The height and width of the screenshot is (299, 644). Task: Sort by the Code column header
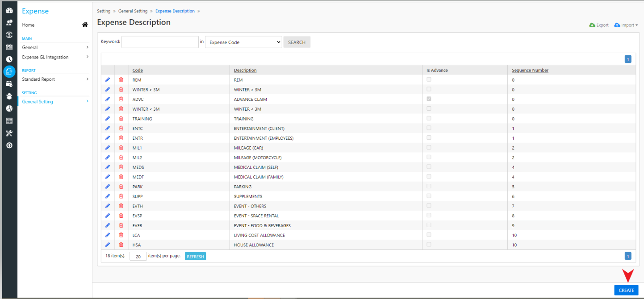[138, 71]
